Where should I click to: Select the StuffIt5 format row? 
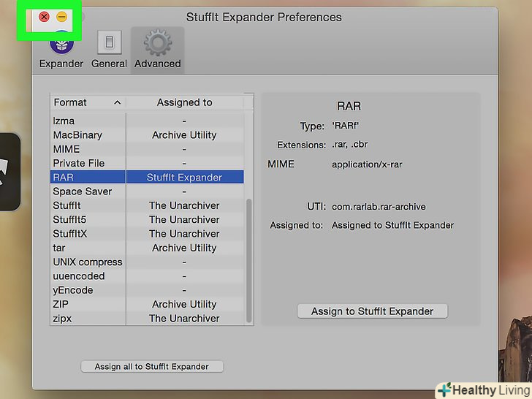click(x=147, y=219)
